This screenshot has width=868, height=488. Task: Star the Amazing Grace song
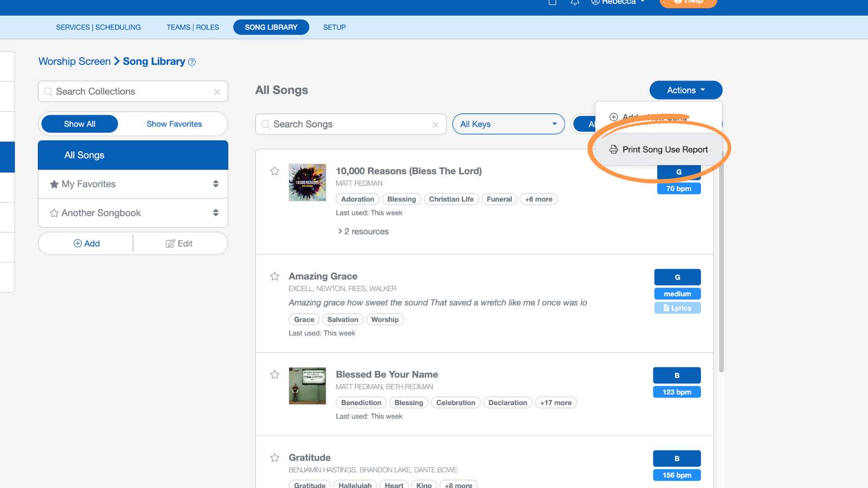click(275, 277)
